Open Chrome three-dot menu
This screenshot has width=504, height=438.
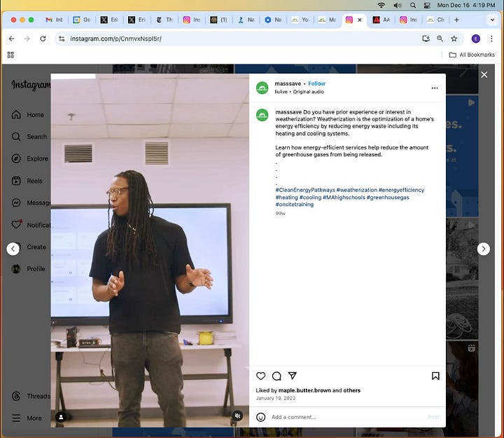[x=491, y=39]
